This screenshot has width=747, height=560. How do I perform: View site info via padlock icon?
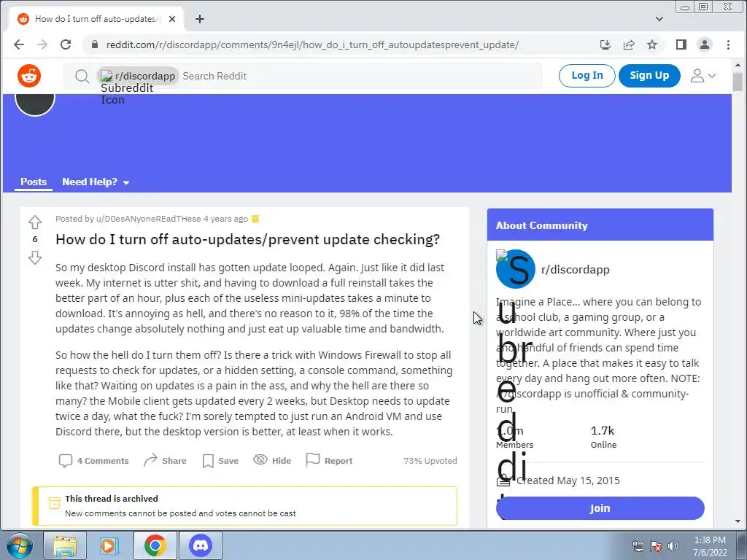coord(95,44)
